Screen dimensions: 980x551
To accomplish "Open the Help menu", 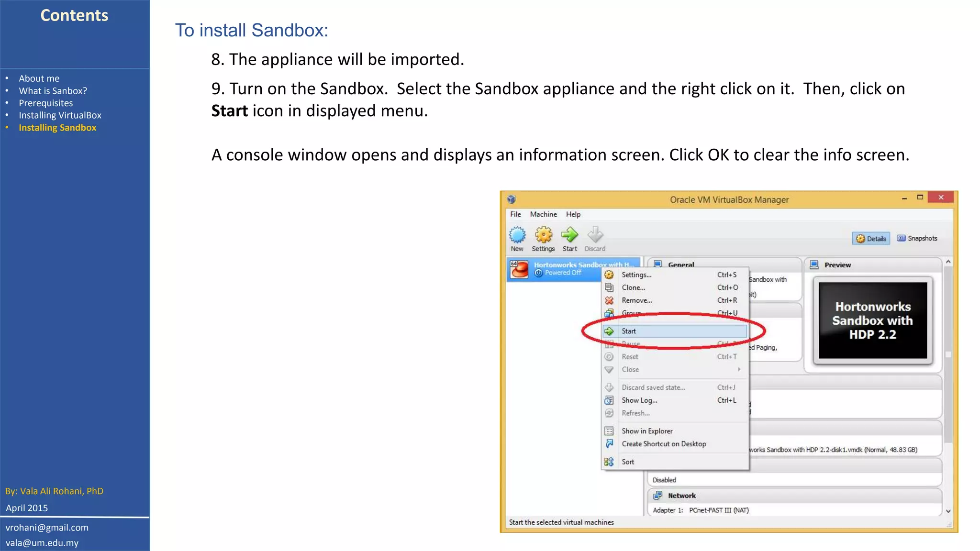I will click(x=573, y=214).
